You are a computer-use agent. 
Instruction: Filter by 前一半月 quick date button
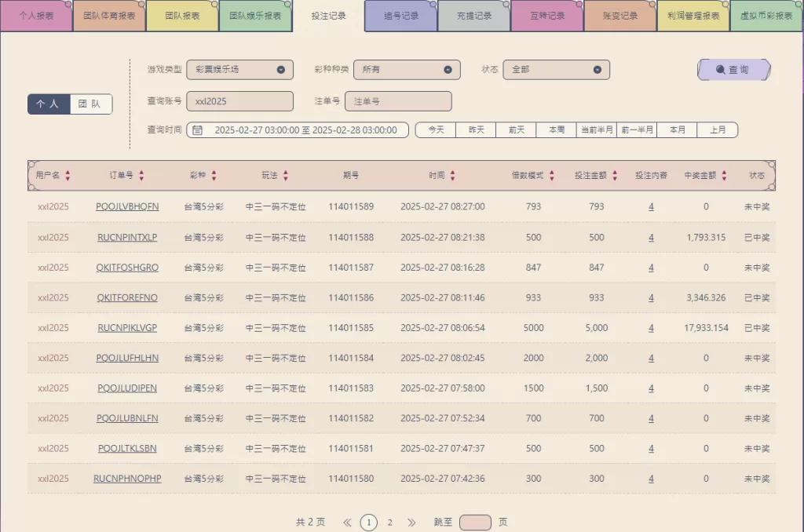637,130
